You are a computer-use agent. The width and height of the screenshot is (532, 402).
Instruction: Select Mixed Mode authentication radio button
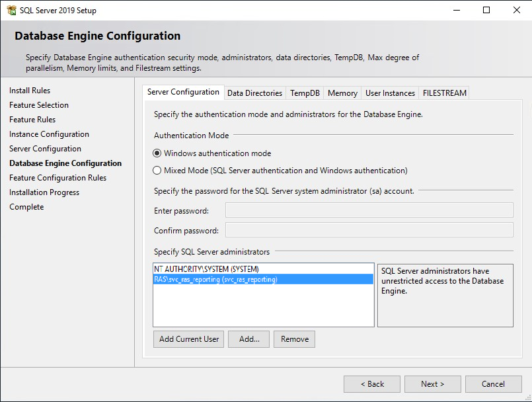157,171
